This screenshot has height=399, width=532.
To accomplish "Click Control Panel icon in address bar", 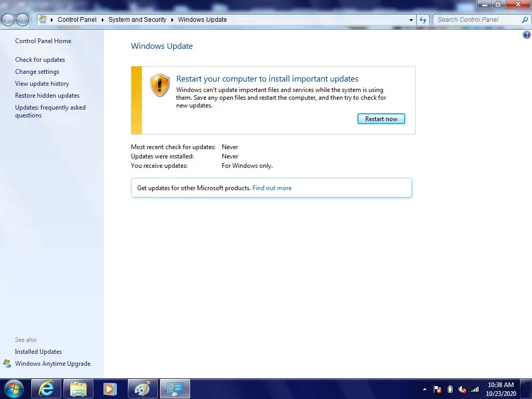I will coord(43,19).
